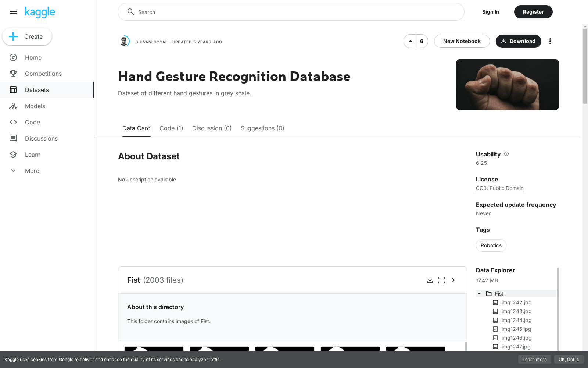The height and width of the screenshot is (368, 588).
Task: Go to Models in the sidebar
Action: point(47,106)
